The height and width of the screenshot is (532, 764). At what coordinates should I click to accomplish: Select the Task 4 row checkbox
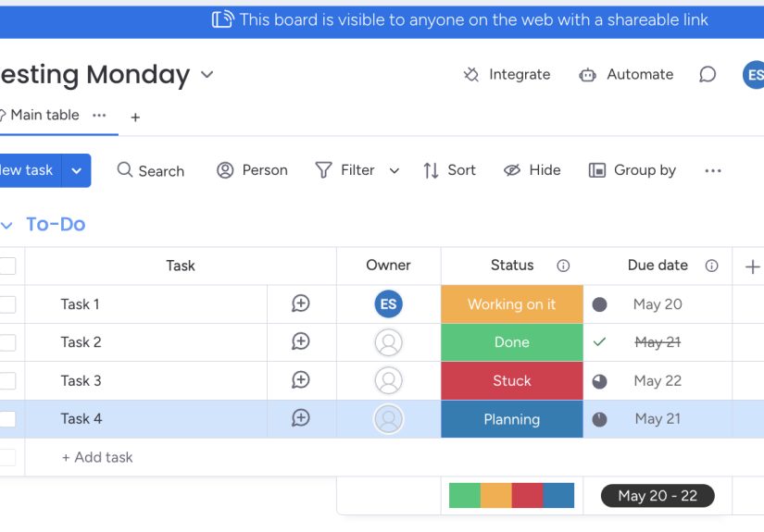pyautogui.click(x=7, y=419)
